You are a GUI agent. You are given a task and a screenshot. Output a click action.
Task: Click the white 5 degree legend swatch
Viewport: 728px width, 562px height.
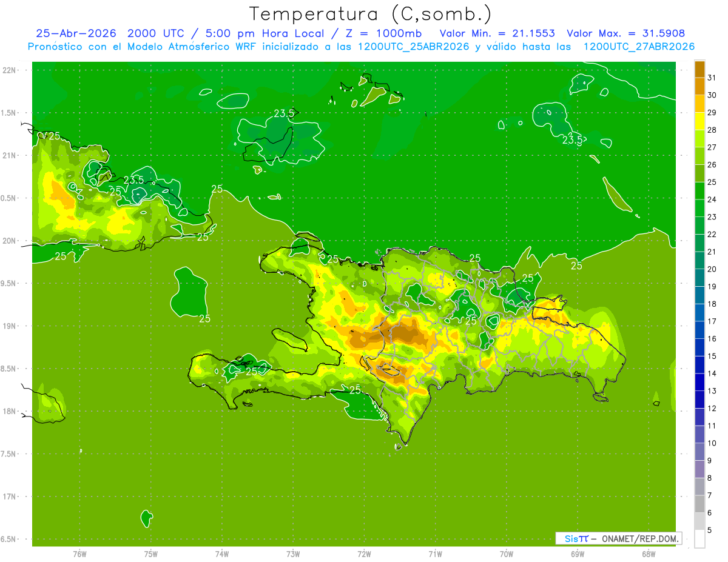point(699,539)
